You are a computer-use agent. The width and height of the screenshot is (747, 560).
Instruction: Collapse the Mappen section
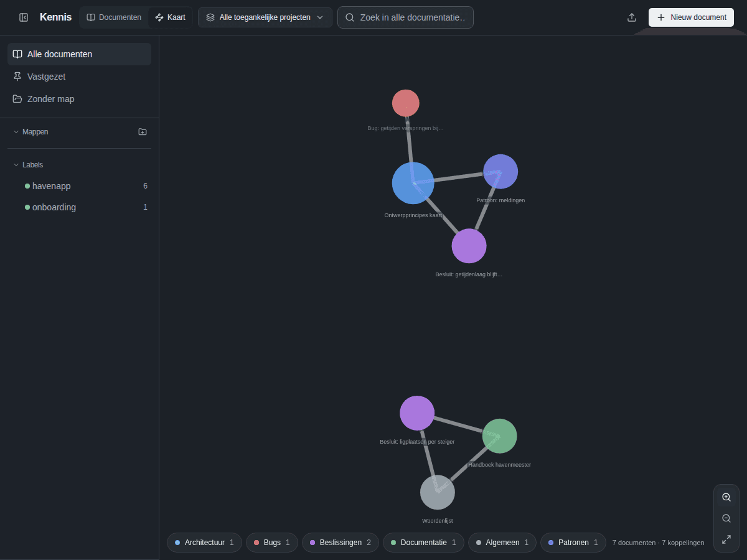[x=31, y=132]
